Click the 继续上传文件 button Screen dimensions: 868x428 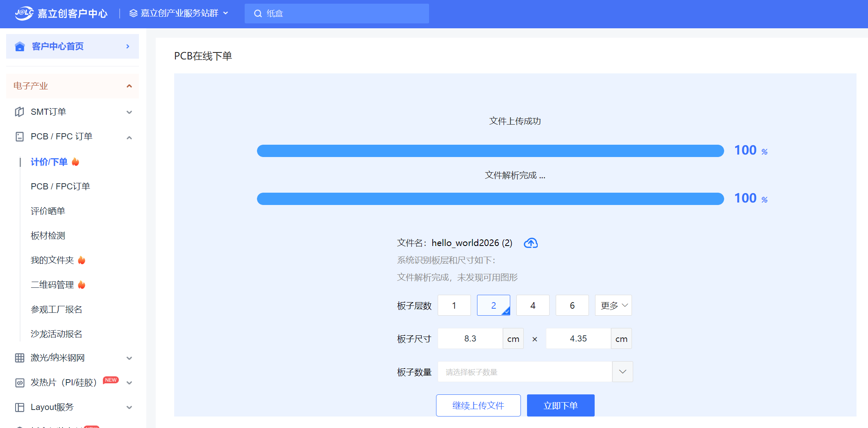pos(478,405)
